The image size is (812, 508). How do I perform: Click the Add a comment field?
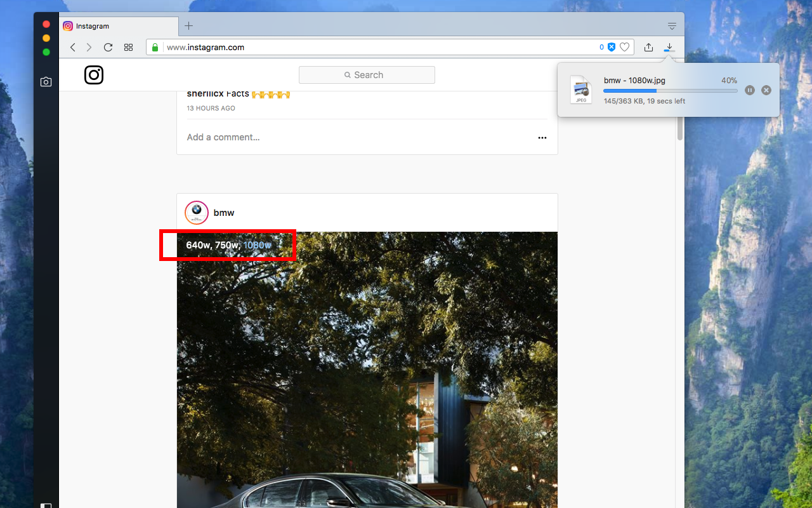point(223,137)
